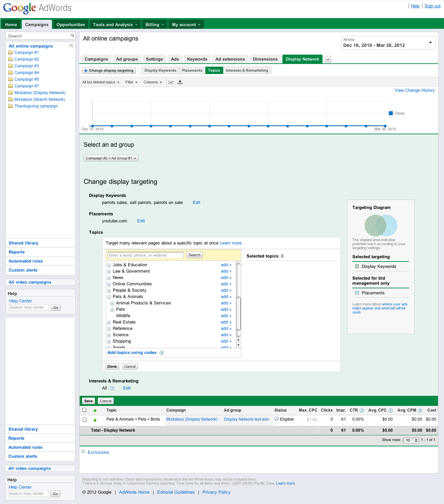Click Add topics using codes link
The height and width of the screenshot is (504, 444).
[132, 353]
